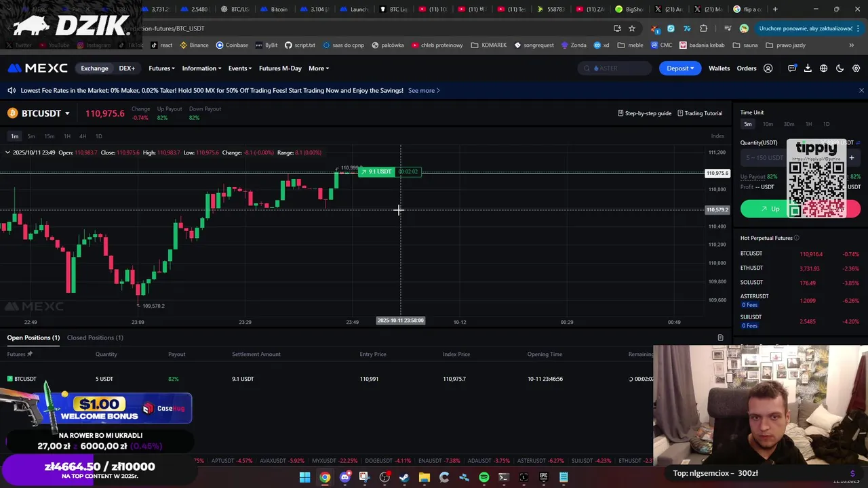Expand the Information menu

(x=201, y=68)
